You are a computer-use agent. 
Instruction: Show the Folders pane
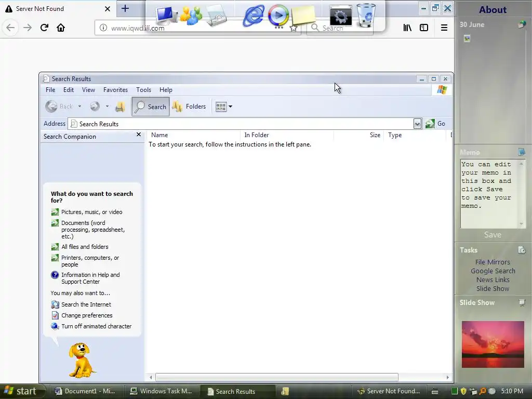[189, 107]
